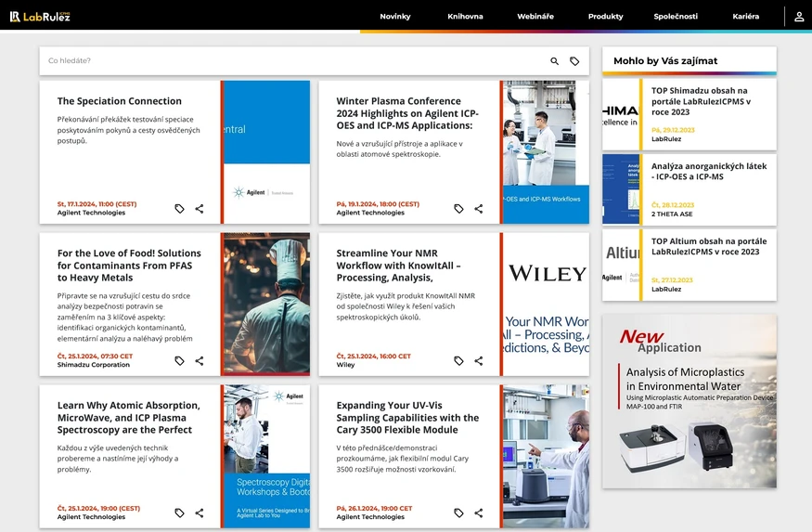Screen dimensions: 812x532
Task: Open 'For the Love of Food!' title
Action: click(129, 266)
